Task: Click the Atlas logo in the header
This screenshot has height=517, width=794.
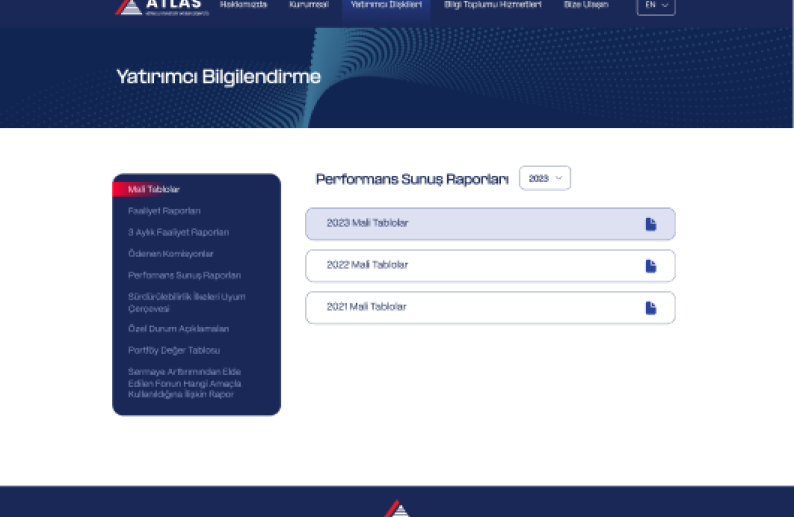Action: pos(162,7)
